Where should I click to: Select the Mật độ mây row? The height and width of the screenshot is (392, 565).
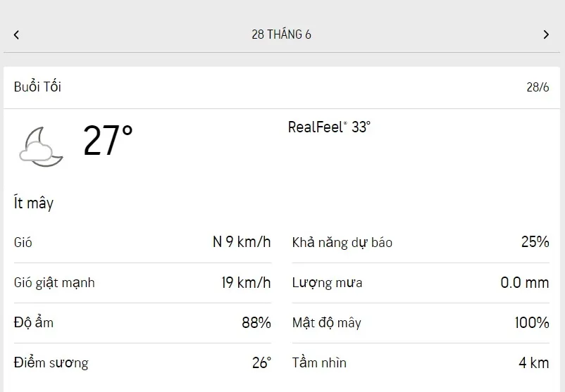tap(420, 323)
